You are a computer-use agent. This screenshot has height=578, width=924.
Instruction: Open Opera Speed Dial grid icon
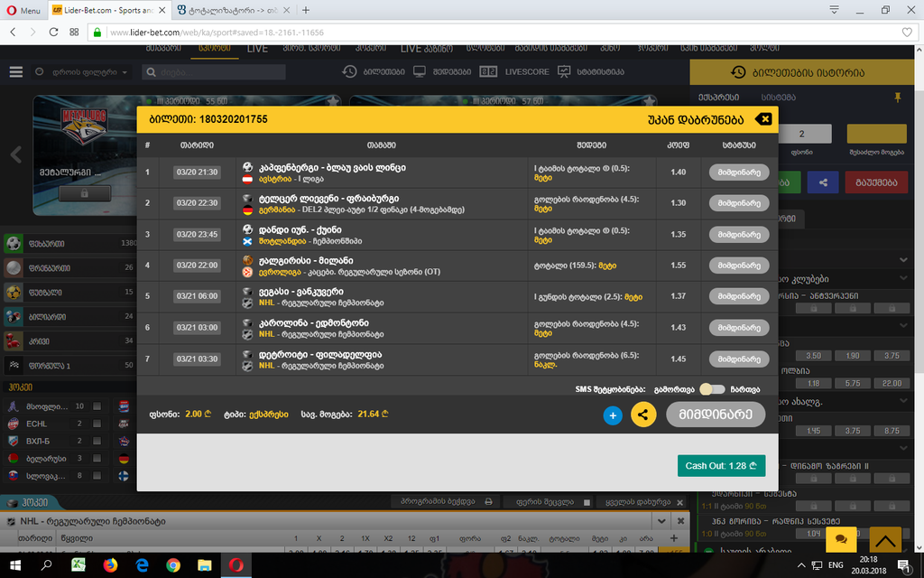[74, 32]
